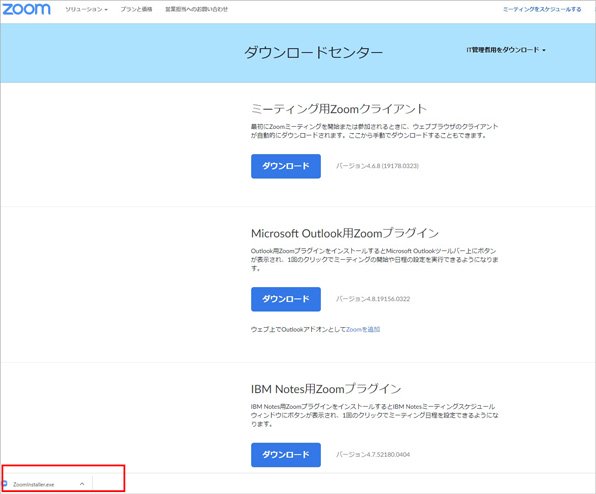Screen dimensions: 596x494
Task: Click the IBM Notes用Zoomプラグイン heading
Action: point(326,389)
